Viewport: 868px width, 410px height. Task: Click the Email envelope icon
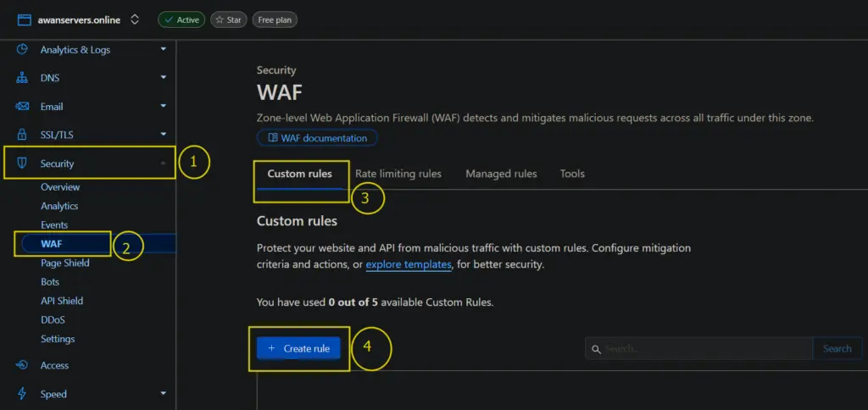pos(22,106)
